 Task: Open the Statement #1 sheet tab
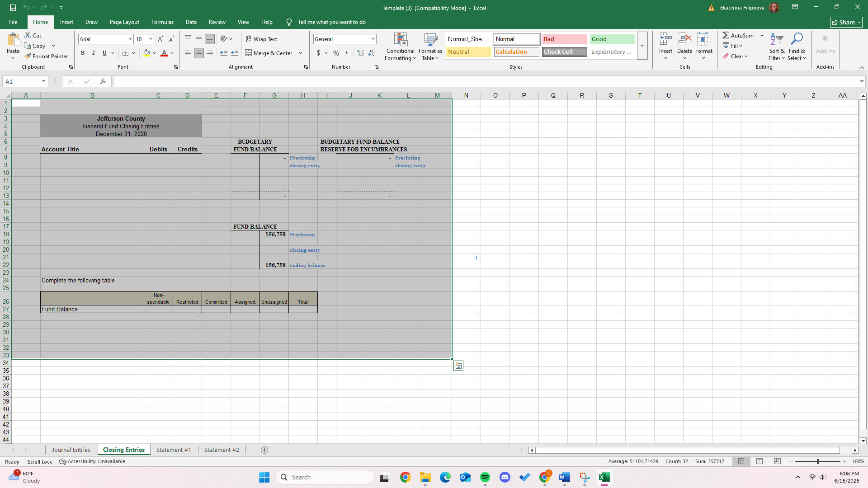pos(174,450)
